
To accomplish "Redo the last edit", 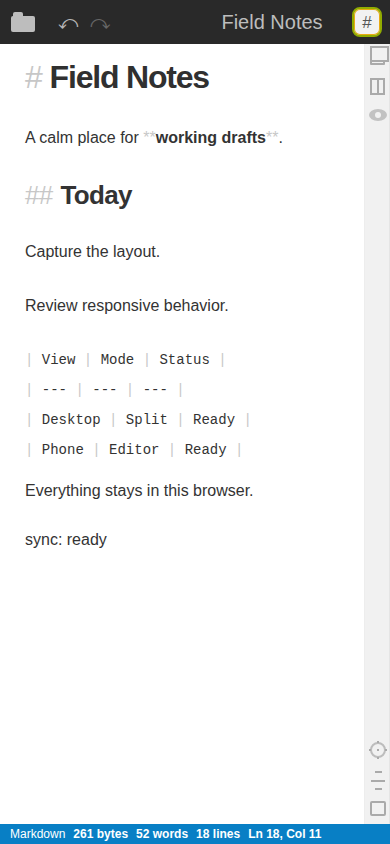I will pos(100,24).
